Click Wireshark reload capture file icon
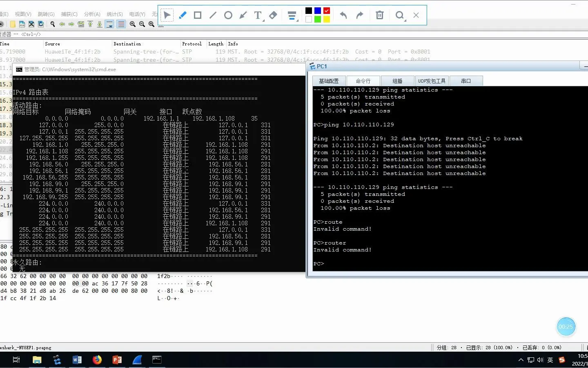The width and height of the screenshot is (588, 368). point(40,24)
